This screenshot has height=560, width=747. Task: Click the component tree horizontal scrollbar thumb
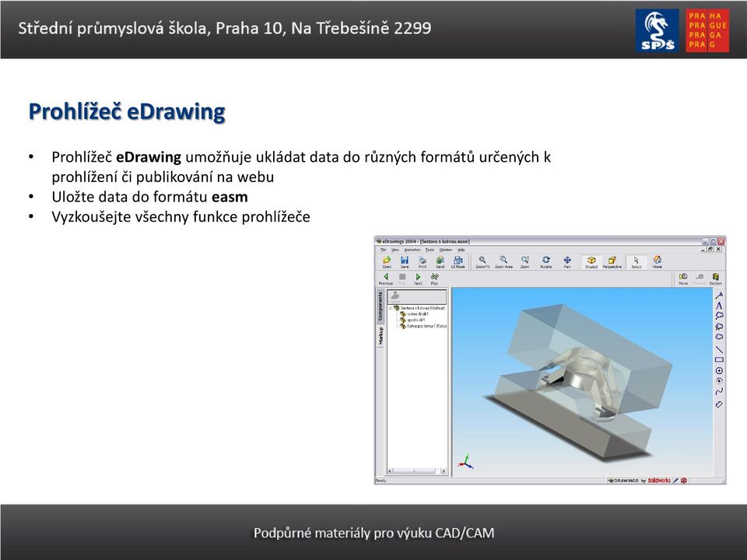click(x=414, y=471)
